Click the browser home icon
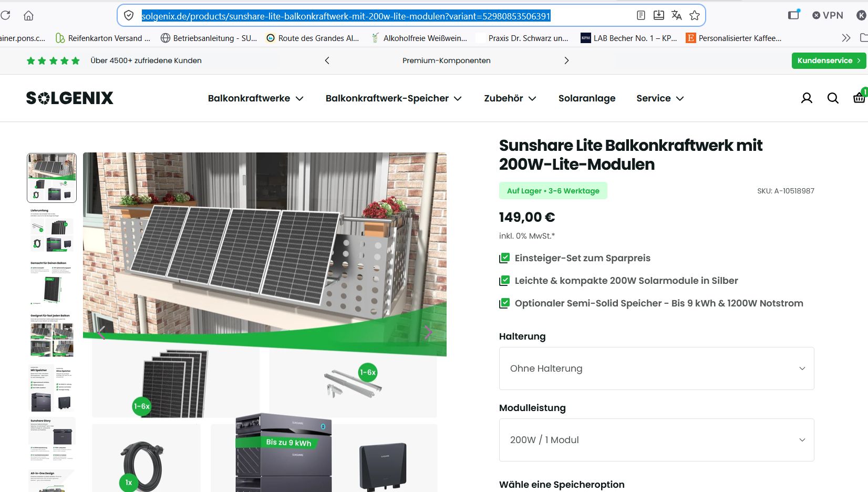This screenshot has width=868, height=492. coord(28,16)
